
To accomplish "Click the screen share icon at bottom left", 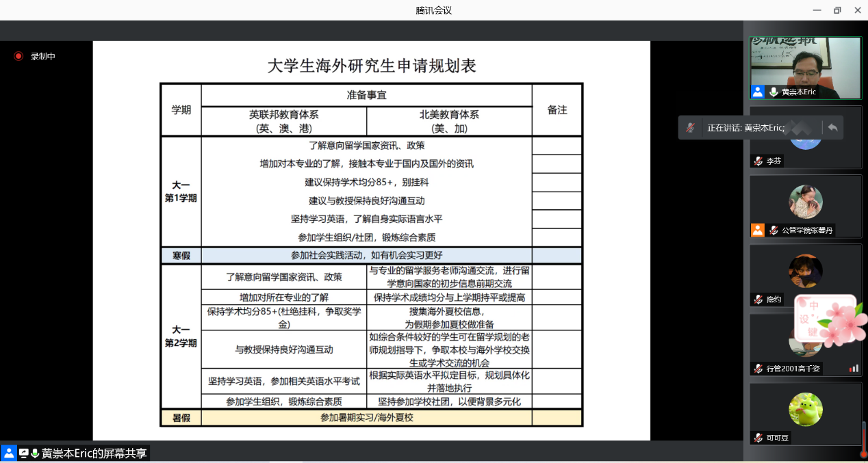I will pos(24,453).
